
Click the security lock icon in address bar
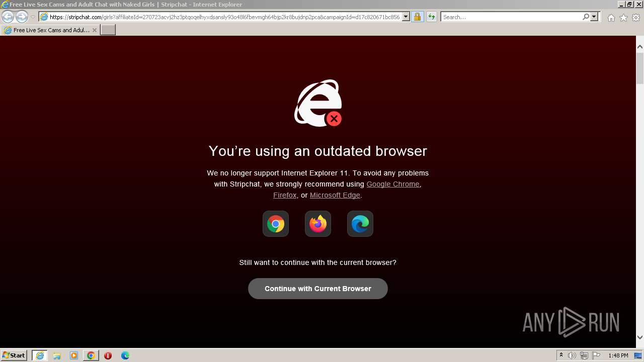point(417,17)
